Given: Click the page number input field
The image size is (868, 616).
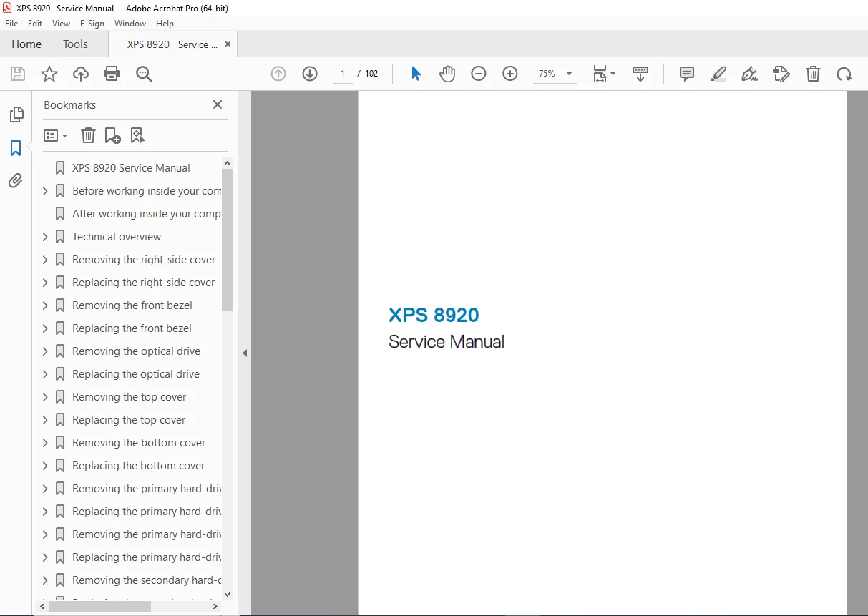Looking at the screenshot, I should [x=343, y=74].
